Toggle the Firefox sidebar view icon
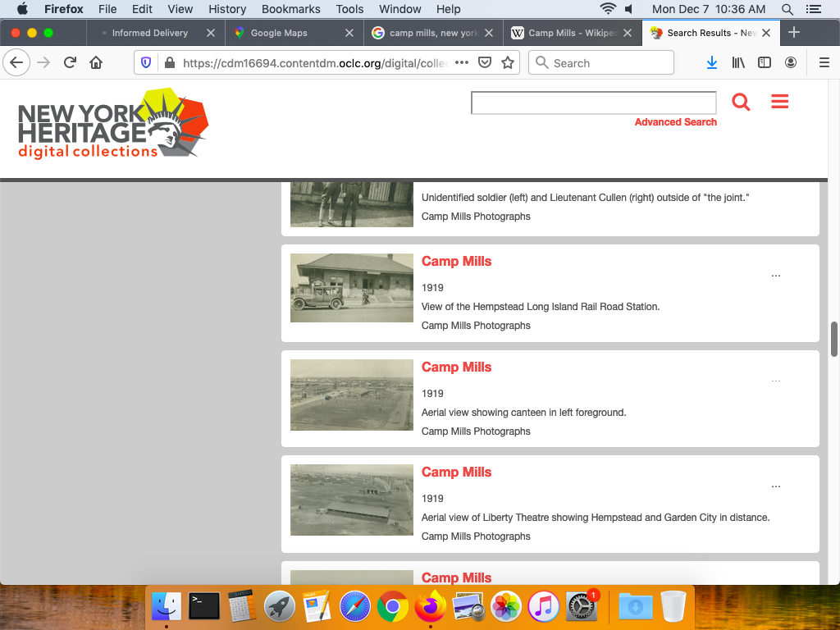 (x=765, y=63)
